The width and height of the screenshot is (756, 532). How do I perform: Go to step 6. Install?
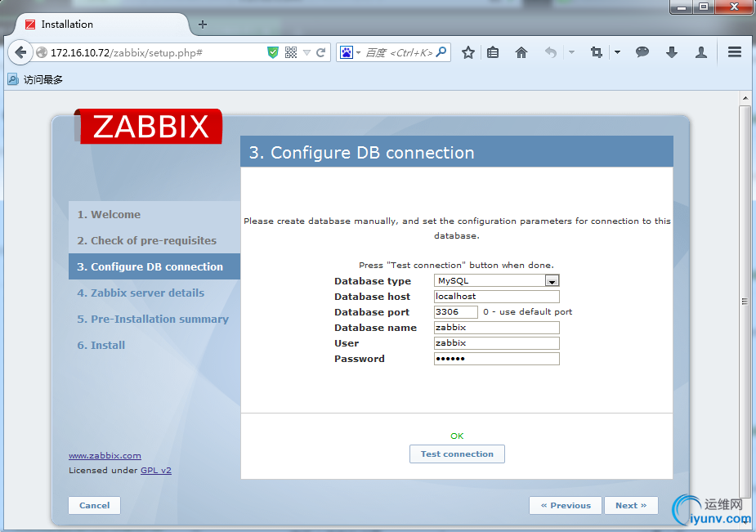tap(101, 345)
